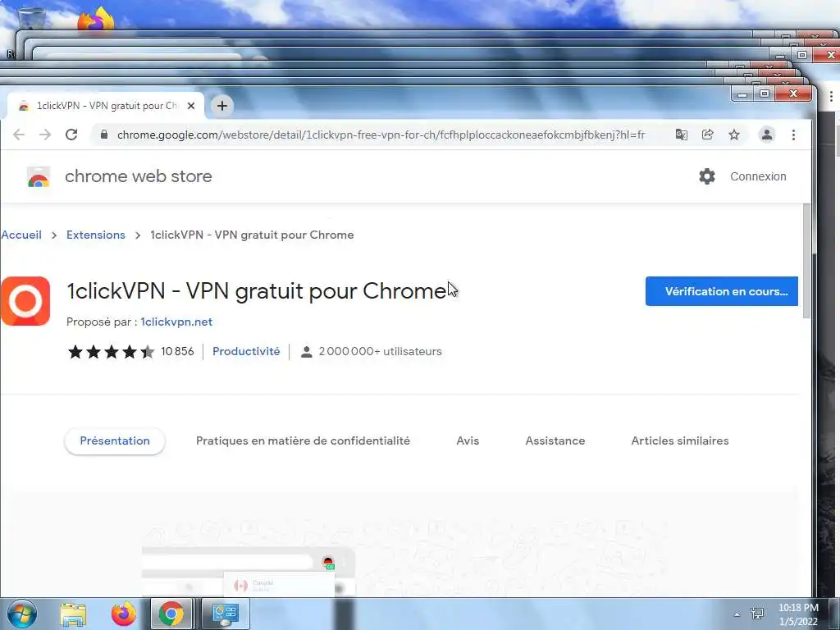Show hidden system tray icons
This screenshot has height=630, width=840.
[x=737, y=614]
